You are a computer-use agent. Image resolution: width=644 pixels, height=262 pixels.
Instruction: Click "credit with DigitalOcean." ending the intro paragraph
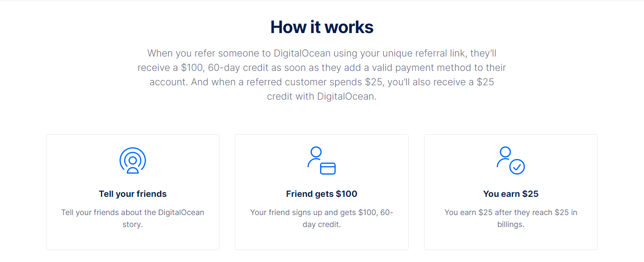pos(322,96)
